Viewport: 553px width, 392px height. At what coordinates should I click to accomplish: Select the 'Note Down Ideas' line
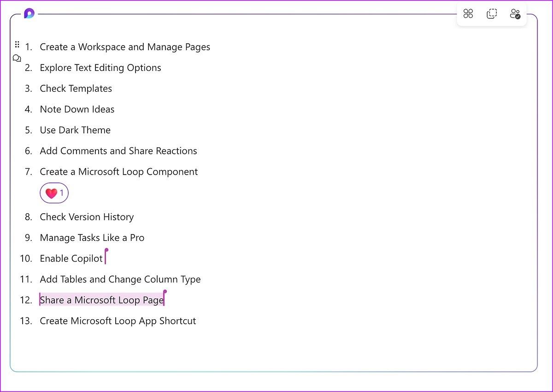tap(77, 109)
